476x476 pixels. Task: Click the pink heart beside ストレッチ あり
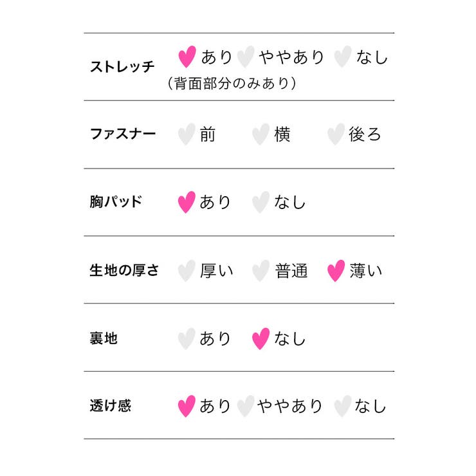(x=187, y=57)
